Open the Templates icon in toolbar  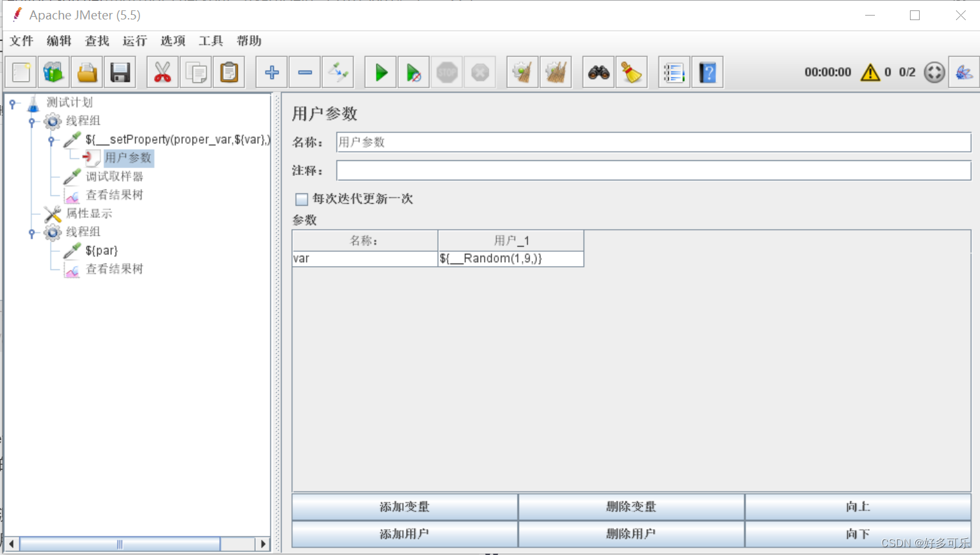[x=54, y=72]
